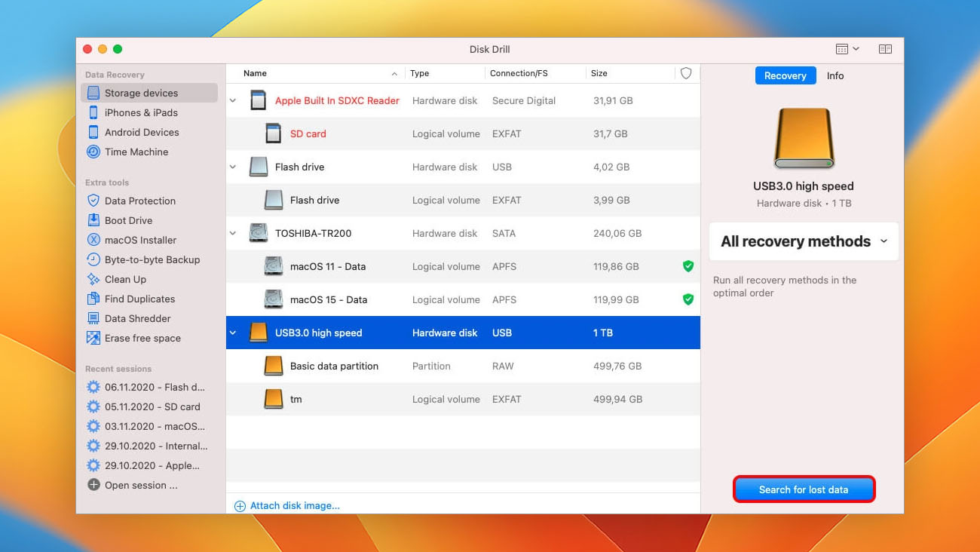This screenshot has height=552, width=980.
Task: Click the gear icon for 03.11.2020 macOS session
Action: pyautogui.click(x=93, y=426)
